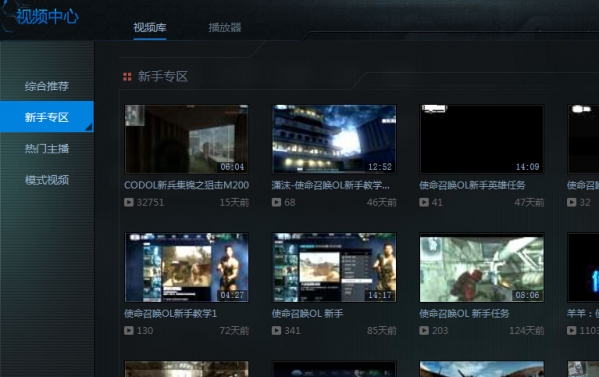Open 模式视频 category in sidebar
This screenshot has height=377, width=599.
tap(47, 180)
